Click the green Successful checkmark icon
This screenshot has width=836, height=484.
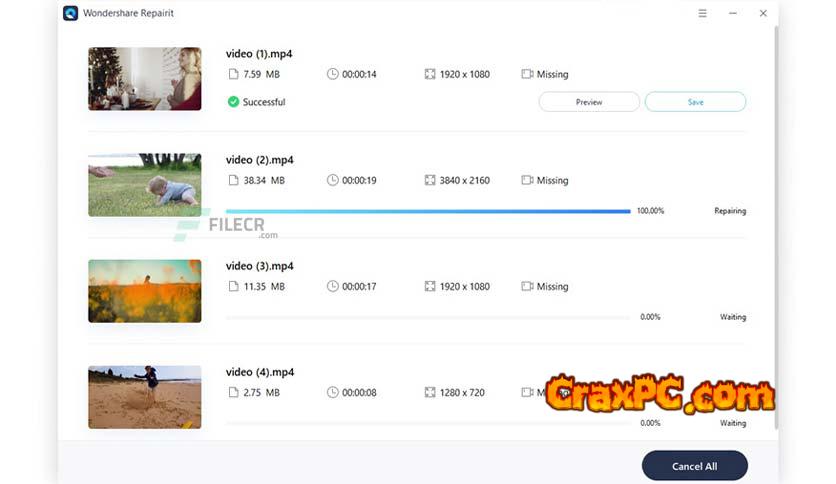coord(233,102)
